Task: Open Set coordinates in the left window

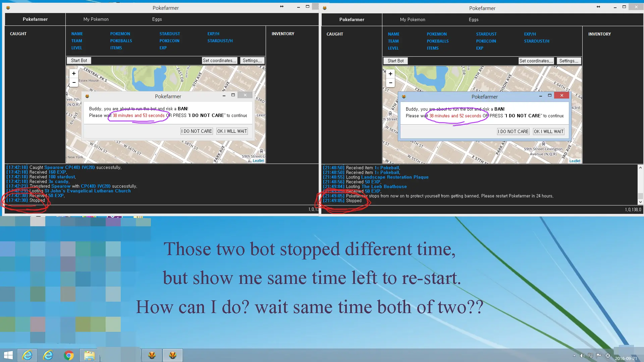Action: point(219,60)
